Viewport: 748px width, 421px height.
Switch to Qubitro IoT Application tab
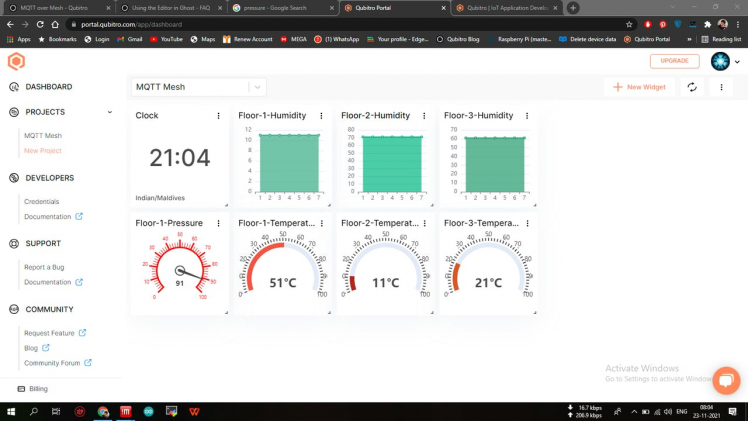[506, 8]
